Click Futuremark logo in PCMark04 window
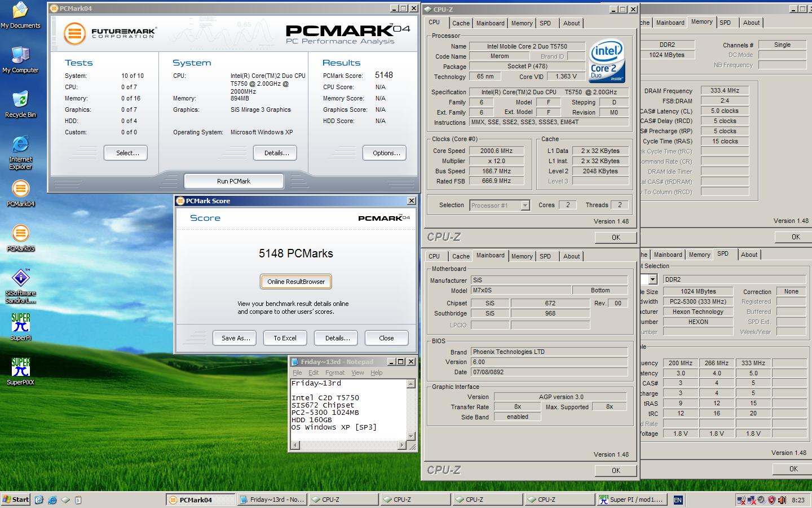Screen dimensions: 812x508 pos(109,33)
